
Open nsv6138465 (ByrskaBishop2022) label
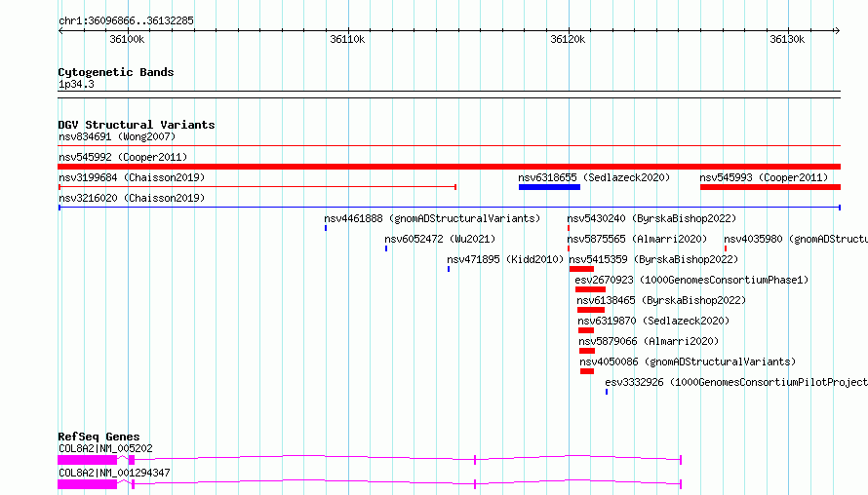click(x=661, y=300)
